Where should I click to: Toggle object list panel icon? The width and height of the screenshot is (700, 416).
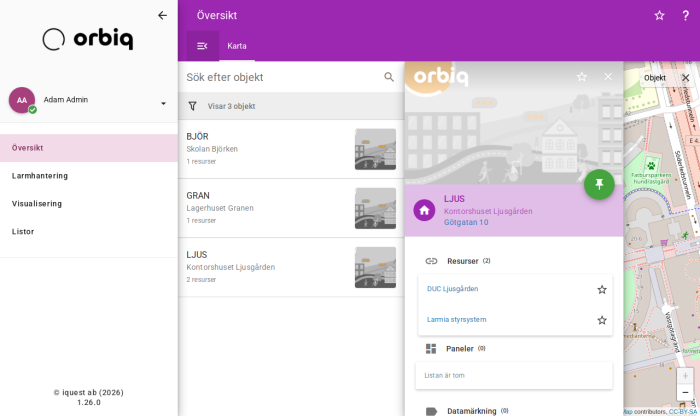point(202,46)
